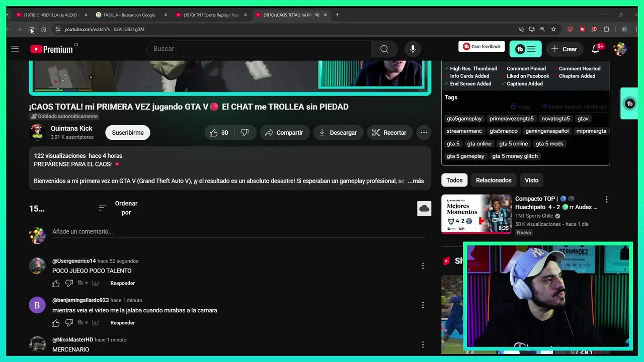Open the account avatar menu
644x362 pixels.
(x=620, y=49)
